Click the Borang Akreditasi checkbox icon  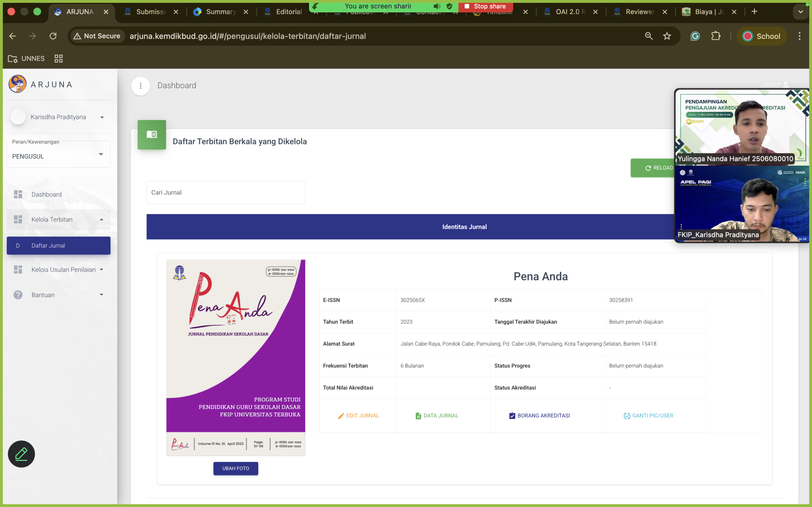tap(512, 415)
